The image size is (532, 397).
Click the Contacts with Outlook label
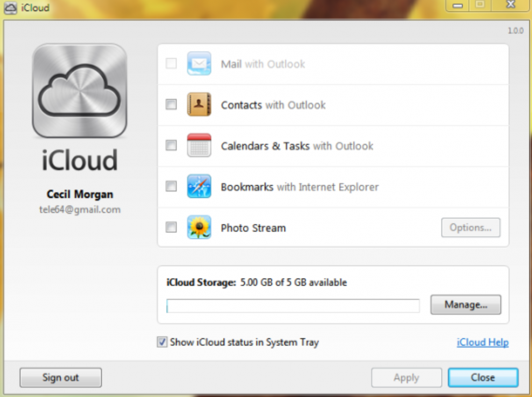click(273, 105)
